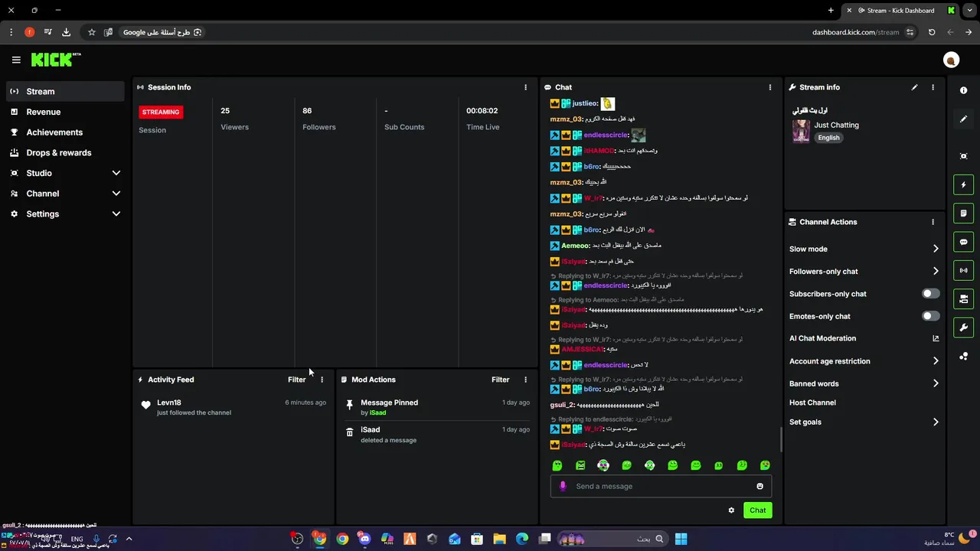Click the pin icon on Message Pinned entry
This screenshot has width=980, height=551.
click(x=349, y=404)
